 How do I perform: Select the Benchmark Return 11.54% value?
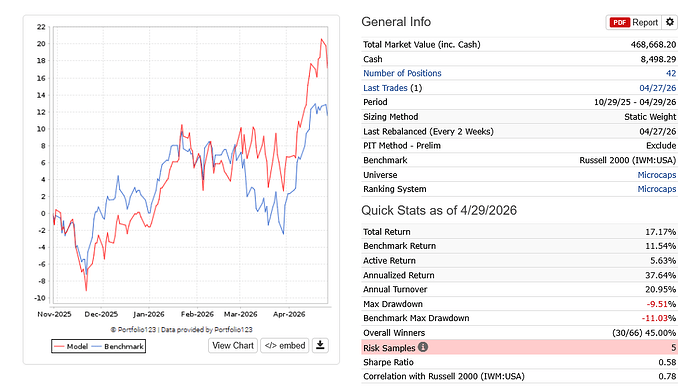coord(661,246)
